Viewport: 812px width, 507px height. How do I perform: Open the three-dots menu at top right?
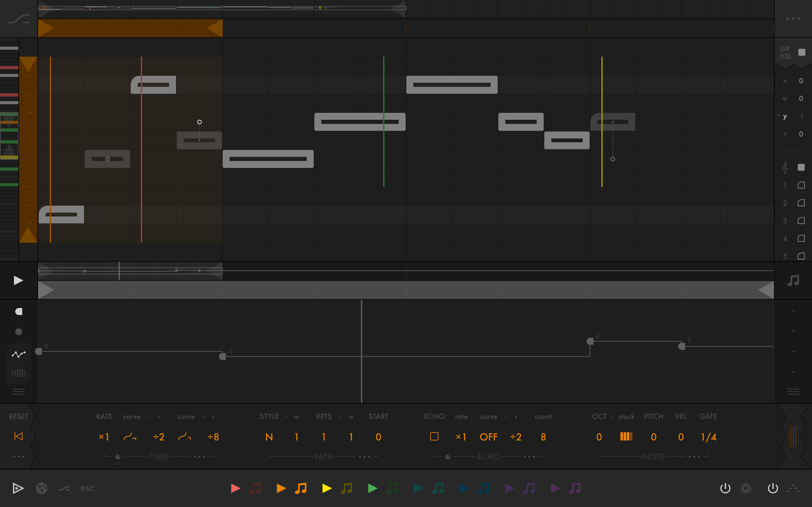pyautogui.click(x=793, y=19)
